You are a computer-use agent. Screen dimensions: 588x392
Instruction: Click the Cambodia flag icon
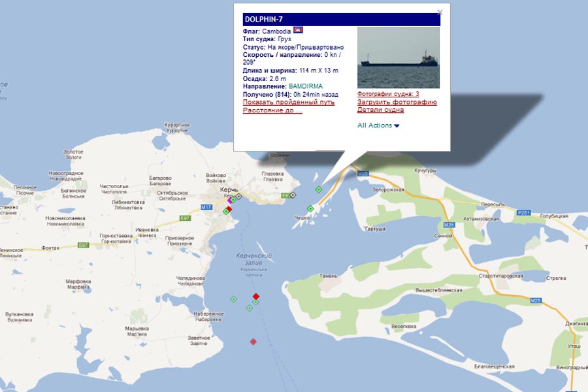[298, 31]
